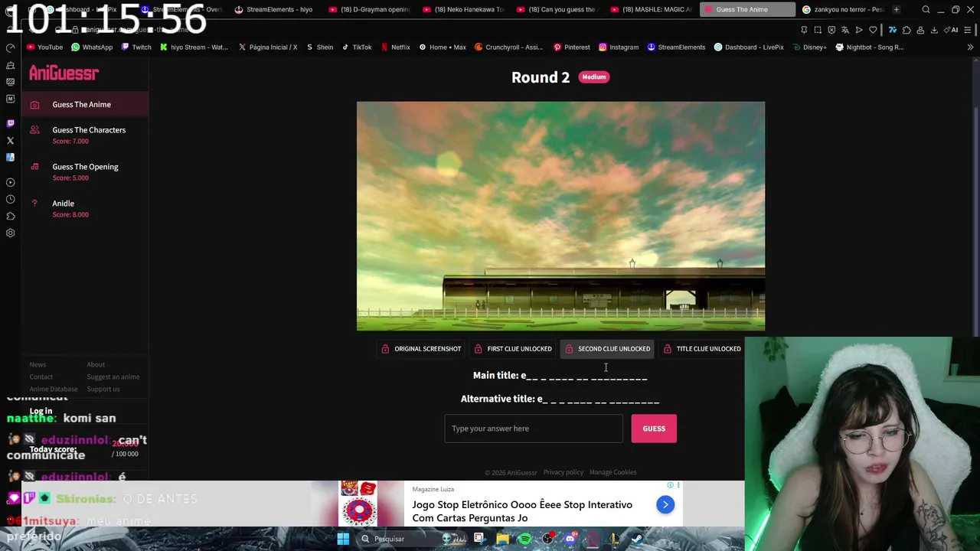View the First Clue Unlocked image
The height and width of the screenshot is (551, 980).
[513, 349]
